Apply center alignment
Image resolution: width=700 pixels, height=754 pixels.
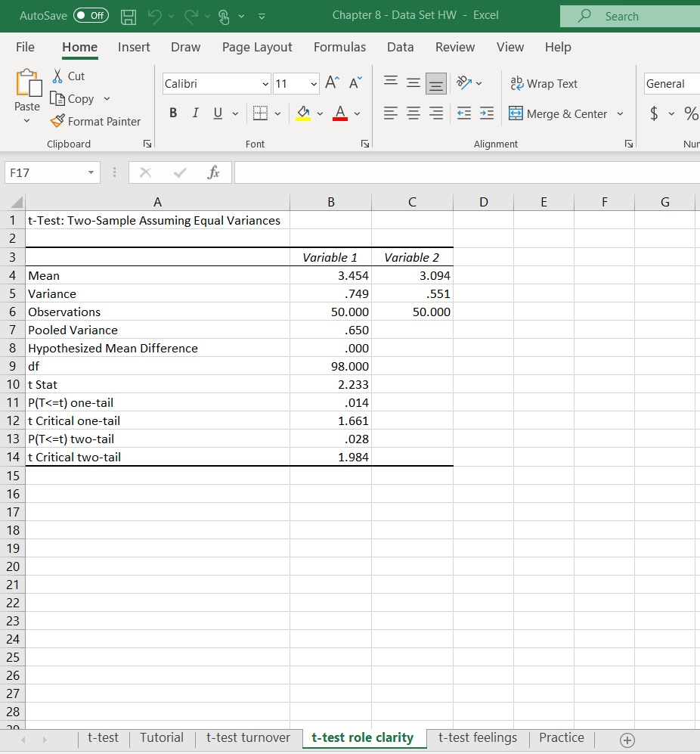(413, 113)
